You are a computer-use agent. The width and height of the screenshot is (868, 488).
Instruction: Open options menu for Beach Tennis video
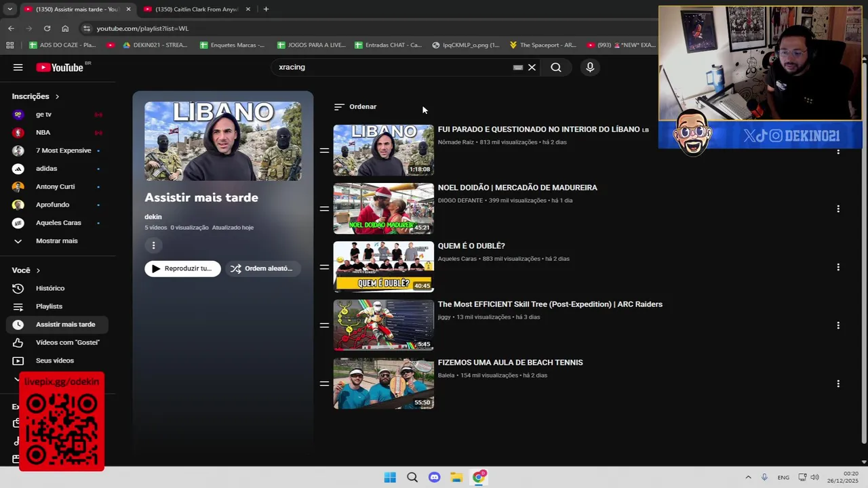coord(838,384)
